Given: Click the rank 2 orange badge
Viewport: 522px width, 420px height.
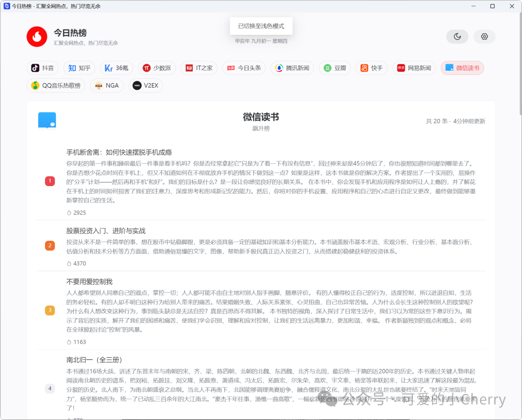Looking at the screenshot, I should click(50, 246).
